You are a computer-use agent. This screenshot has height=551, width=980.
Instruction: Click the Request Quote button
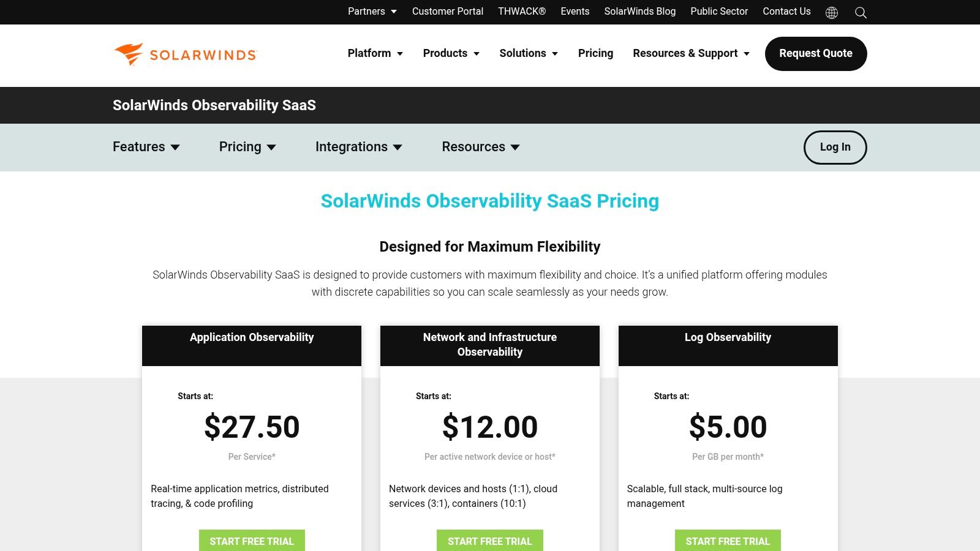click(x=815, y=53)
